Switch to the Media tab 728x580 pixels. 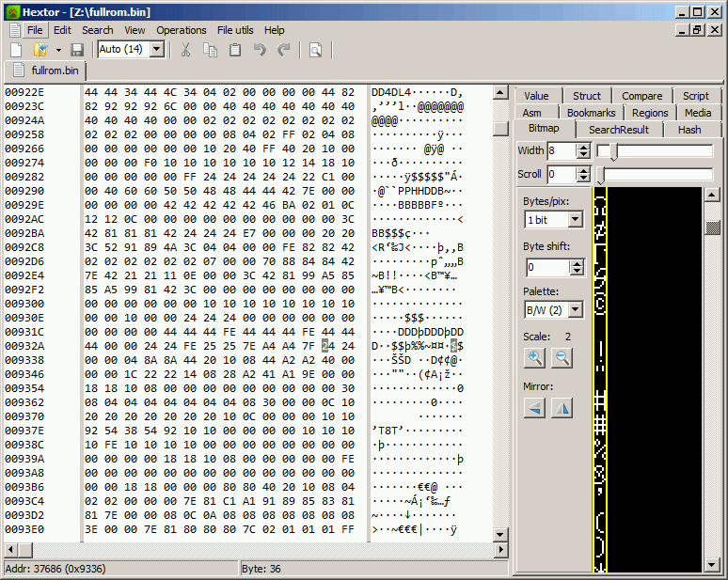(698, 113)
